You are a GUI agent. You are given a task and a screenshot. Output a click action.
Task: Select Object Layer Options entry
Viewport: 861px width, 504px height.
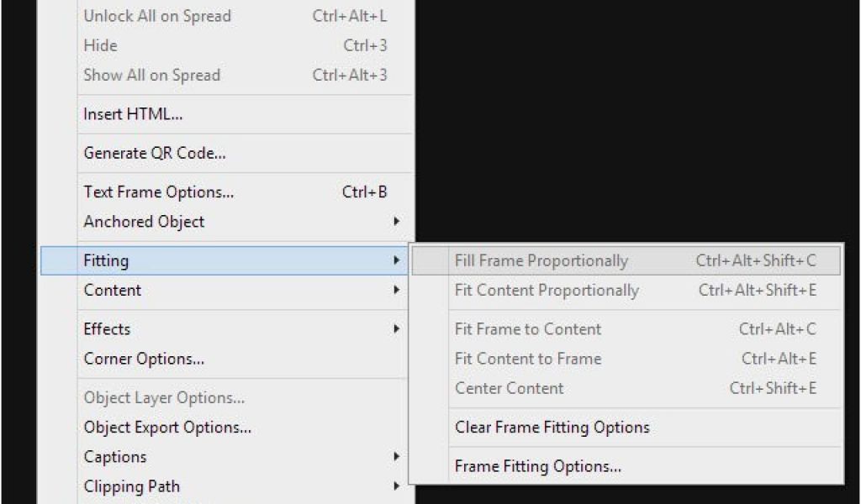pos(164,397)
